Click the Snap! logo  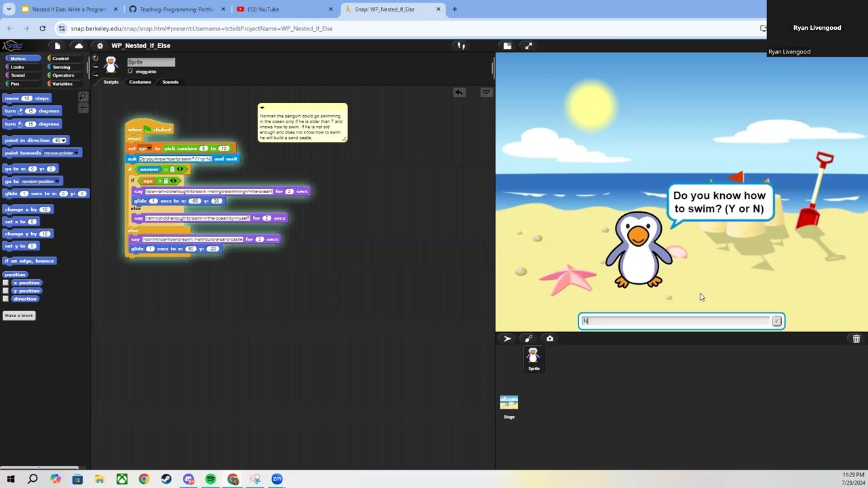(x=12, y=45)
